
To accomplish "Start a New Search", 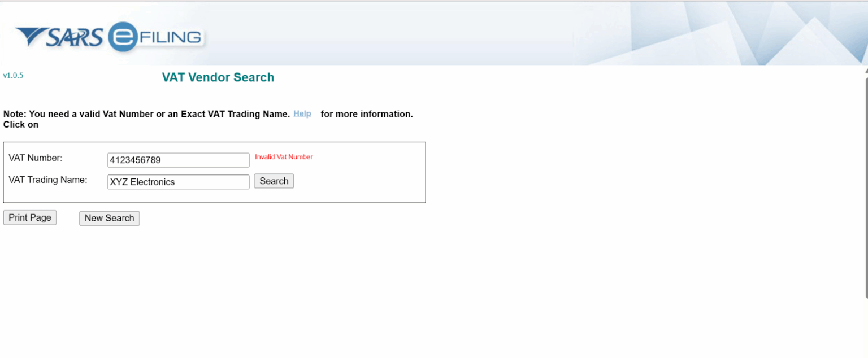I will click(109, 218).
